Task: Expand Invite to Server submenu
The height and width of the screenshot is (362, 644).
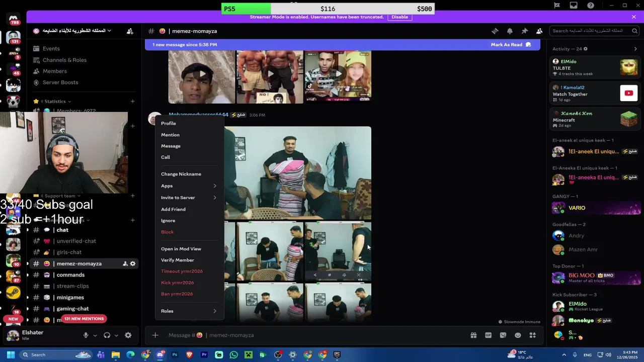Action: click(x=189, y=198)
